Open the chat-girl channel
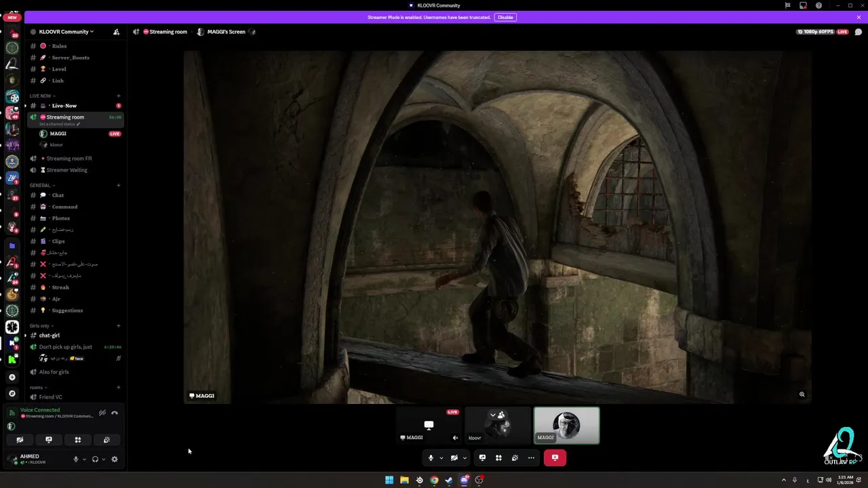This screenshot has height=488, width=868. pos(75,335)
